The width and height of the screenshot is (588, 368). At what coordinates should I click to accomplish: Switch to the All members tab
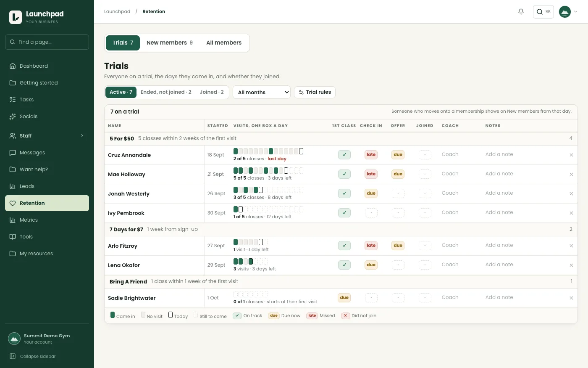click(x=224, y=43)
